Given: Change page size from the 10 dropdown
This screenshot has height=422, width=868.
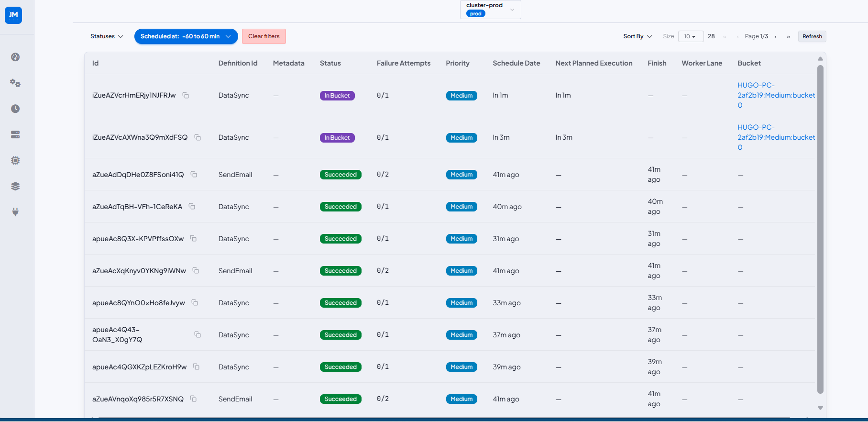Looking at the screenshot, I should point(691,36).
